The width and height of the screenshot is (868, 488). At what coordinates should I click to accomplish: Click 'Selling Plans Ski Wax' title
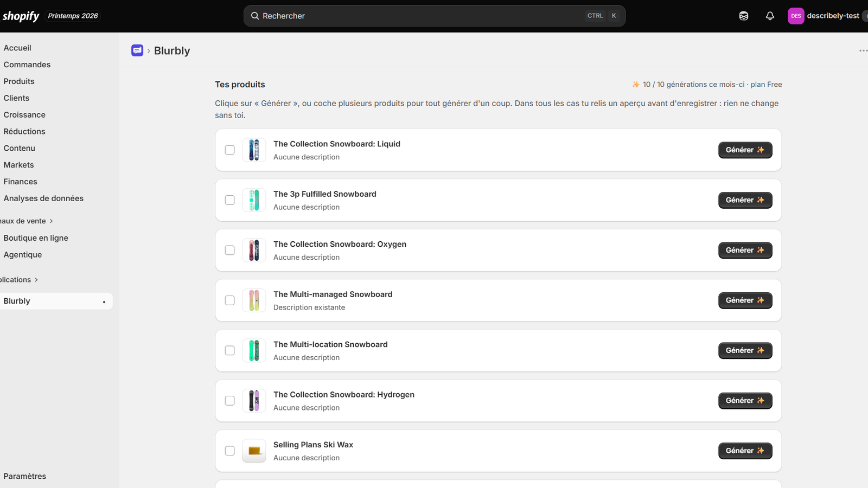(x=313, y=445)
